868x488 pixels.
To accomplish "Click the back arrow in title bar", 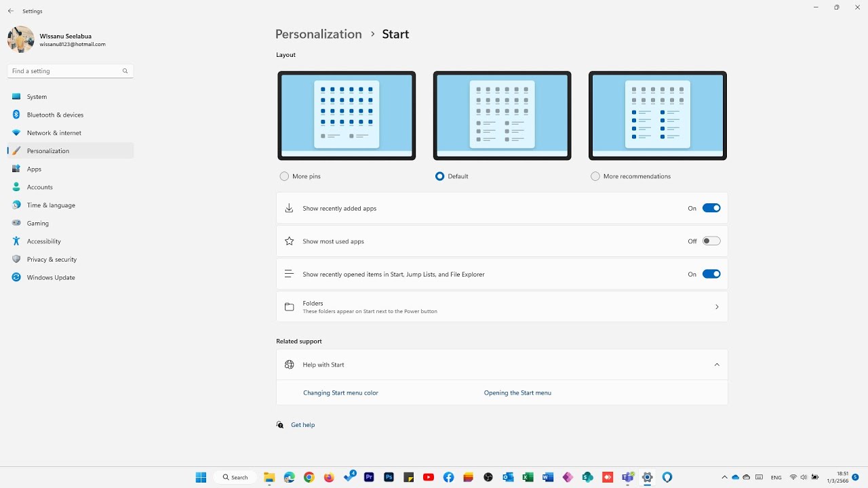I will tap(11, 11).
